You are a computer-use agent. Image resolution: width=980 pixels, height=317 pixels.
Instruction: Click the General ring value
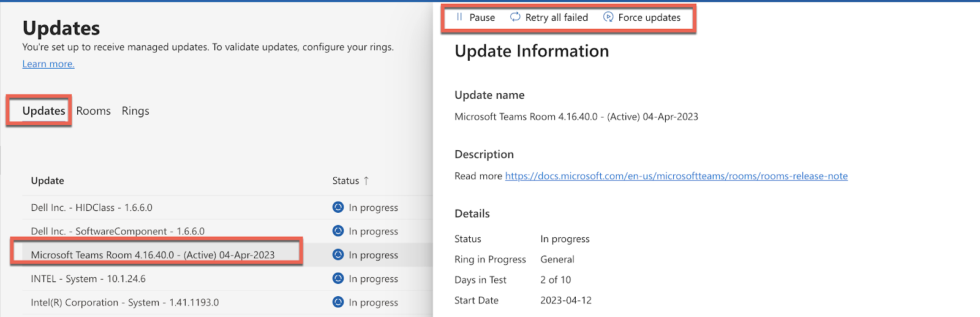coord(557,259)
